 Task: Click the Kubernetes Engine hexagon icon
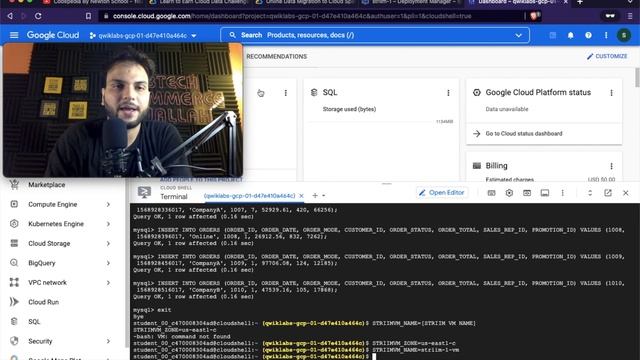[14, 223]
